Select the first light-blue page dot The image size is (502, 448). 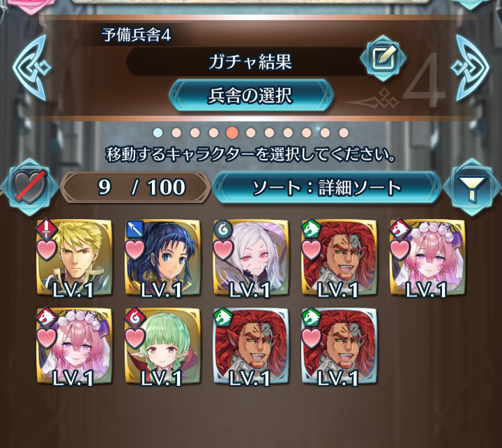(x=158, y=133)
